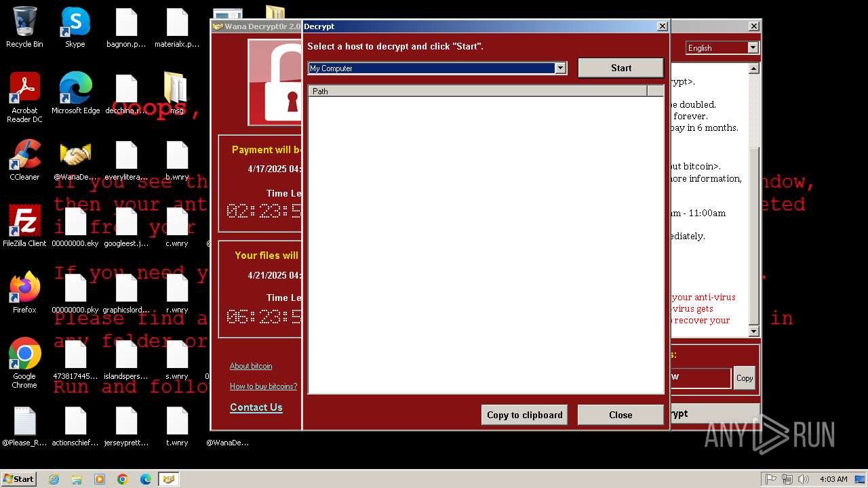Select the 473817445... file icon
This screenshot has width=868, height=488.
click(75, 359)
